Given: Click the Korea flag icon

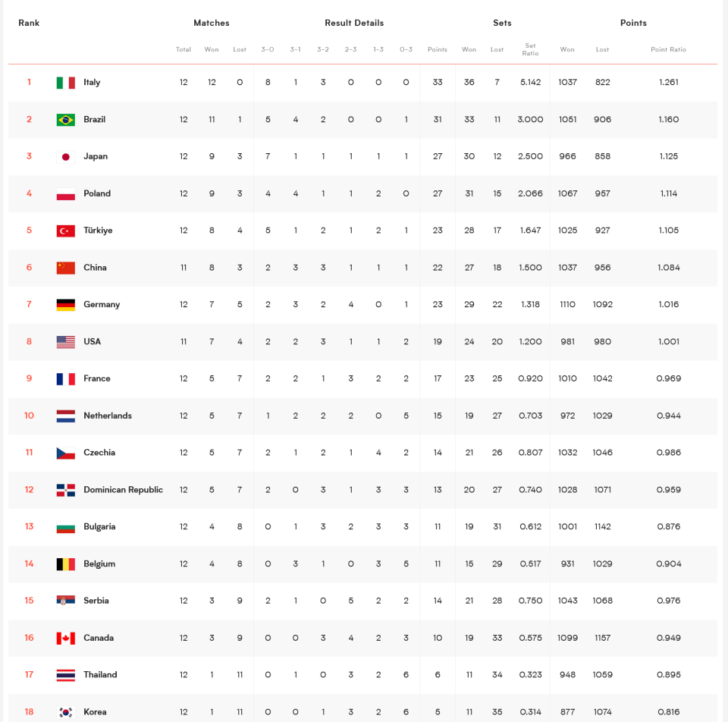Looking at the screenshot, I should coord(65,712).
